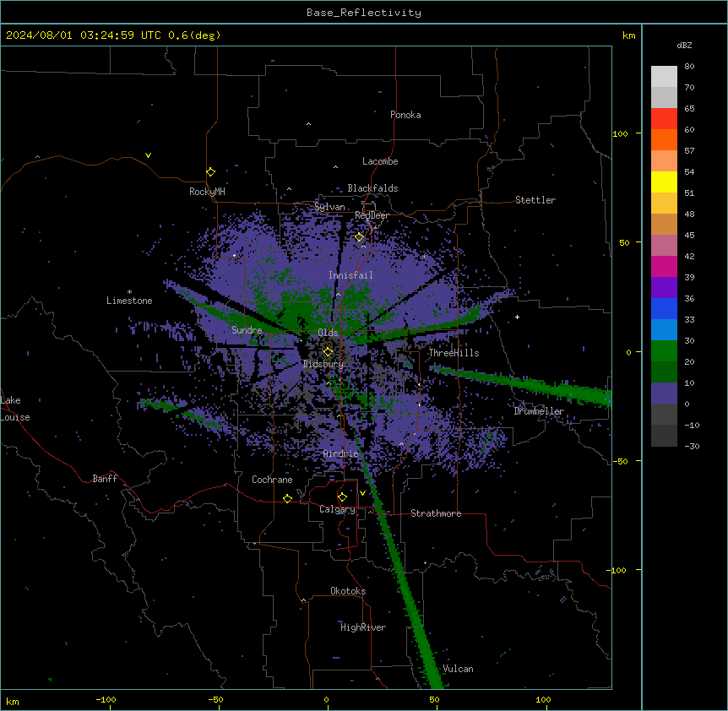Click the Limestone map label
This screenshot has height=711, width=728.
click(129, 301)
